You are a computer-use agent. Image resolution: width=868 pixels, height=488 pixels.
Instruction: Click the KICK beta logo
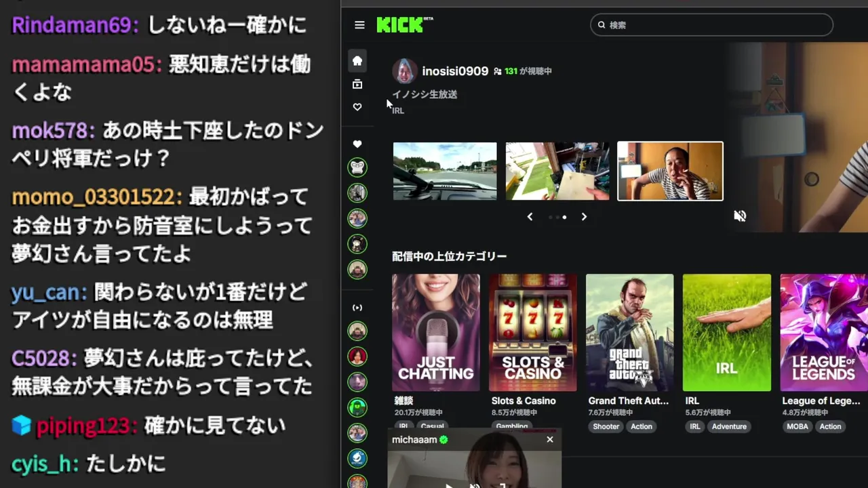(405, 25)
